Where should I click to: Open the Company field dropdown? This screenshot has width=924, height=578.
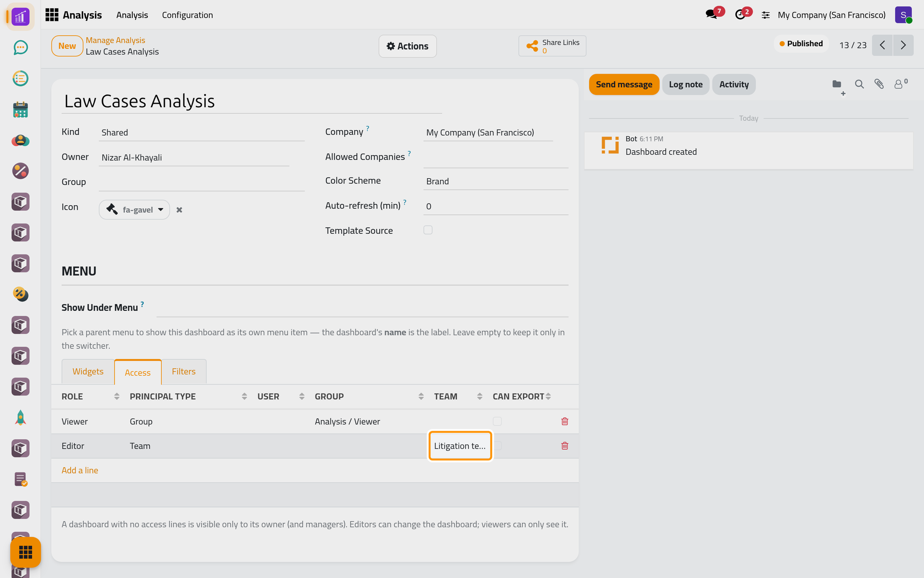[488, 132]
